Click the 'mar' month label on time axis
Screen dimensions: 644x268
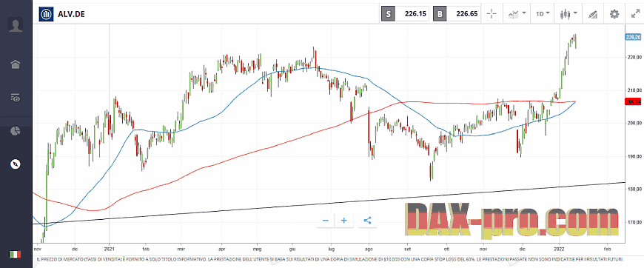[181, 249]
